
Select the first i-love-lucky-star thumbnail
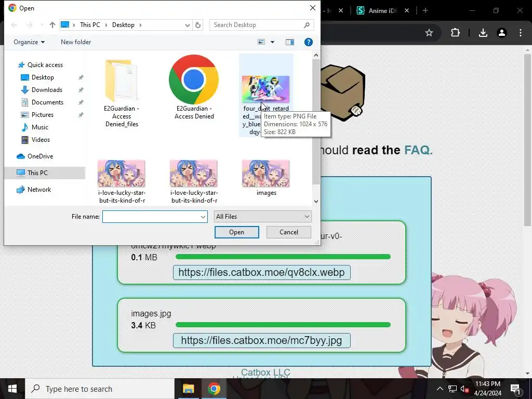pyautogui.click(x=122, y=174)
